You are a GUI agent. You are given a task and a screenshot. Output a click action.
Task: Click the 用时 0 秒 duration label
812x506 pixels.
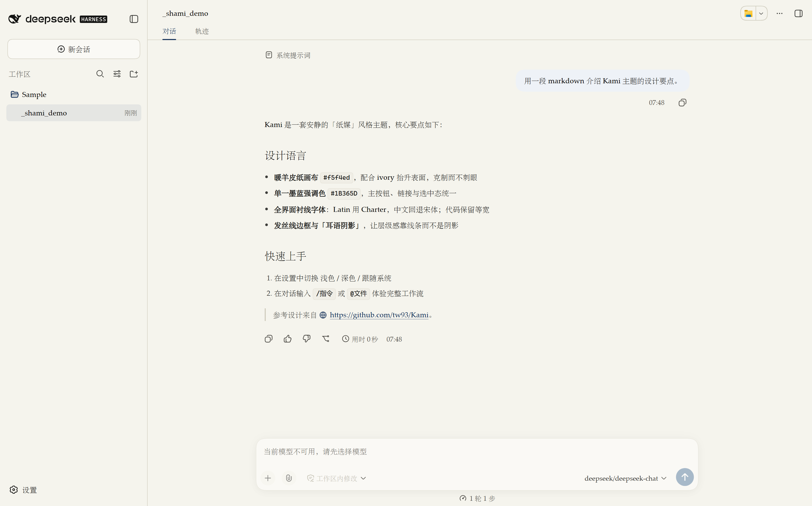[x=360, y=339]
